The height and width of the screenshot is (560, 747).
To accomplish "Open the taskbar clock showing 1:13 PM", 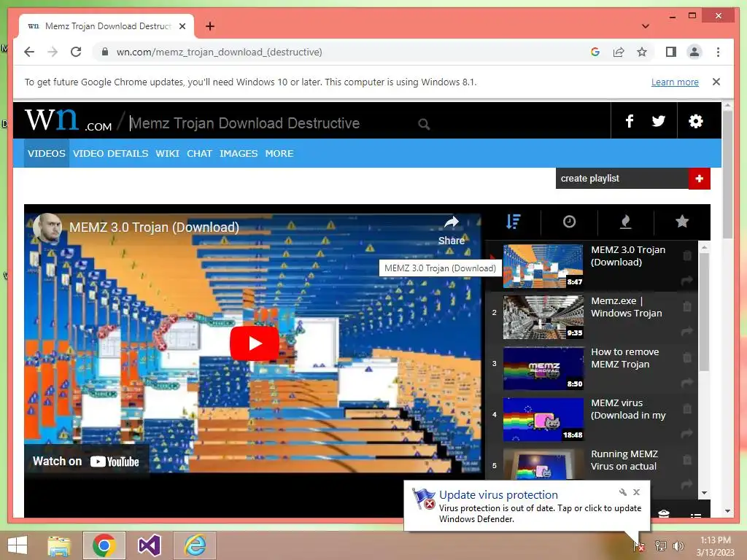I will 715,546.
